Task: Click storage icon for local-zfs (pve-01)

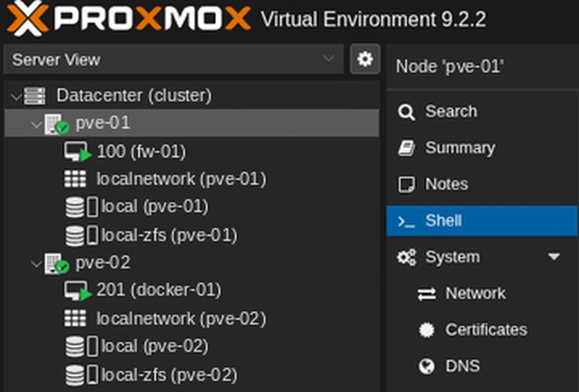Action: [x=81, y=235]
